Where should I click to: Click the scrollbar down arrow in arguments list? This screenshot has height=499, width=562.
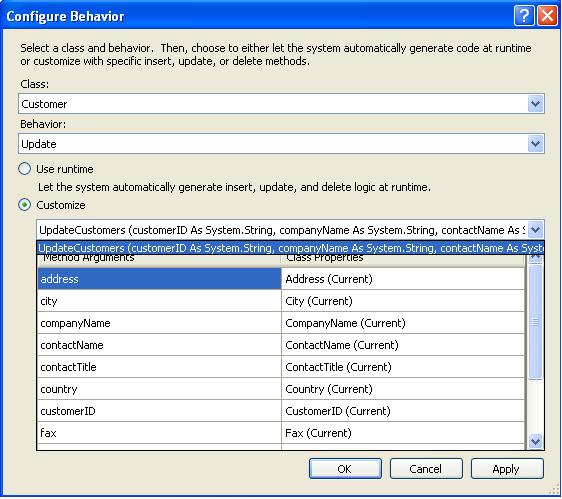[x=535, y=441]
